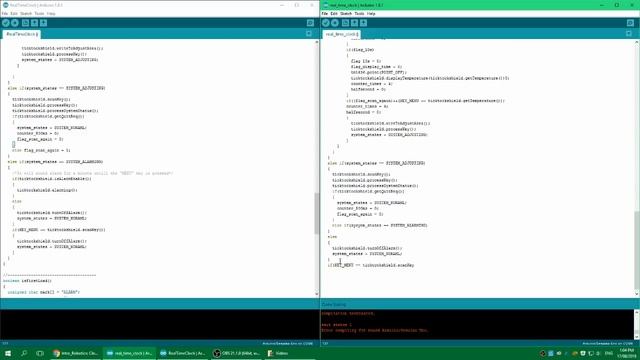Expand tab options dropdown in right real_time_clock window
Viewport: 640px width, 360px height.
pyautogui.click(x=629, y=34)
